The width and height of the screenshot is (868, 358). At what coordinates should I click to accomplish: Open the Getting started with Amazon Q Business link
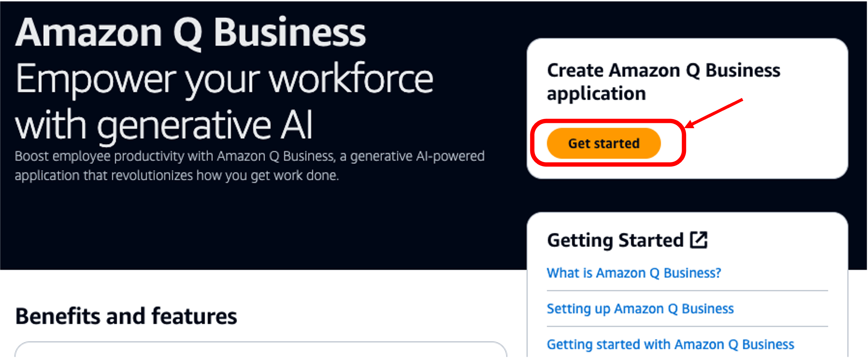(671, 344)
